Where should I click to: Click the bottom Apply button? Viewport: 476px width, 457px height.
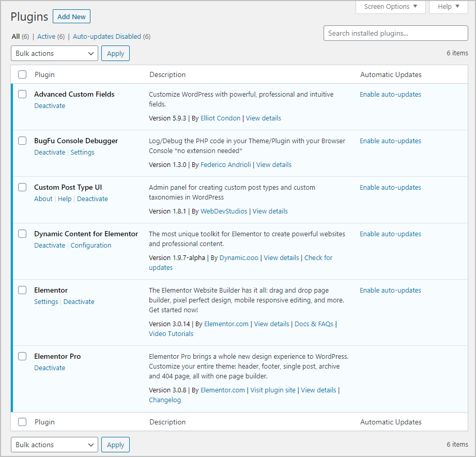[115, 445]
